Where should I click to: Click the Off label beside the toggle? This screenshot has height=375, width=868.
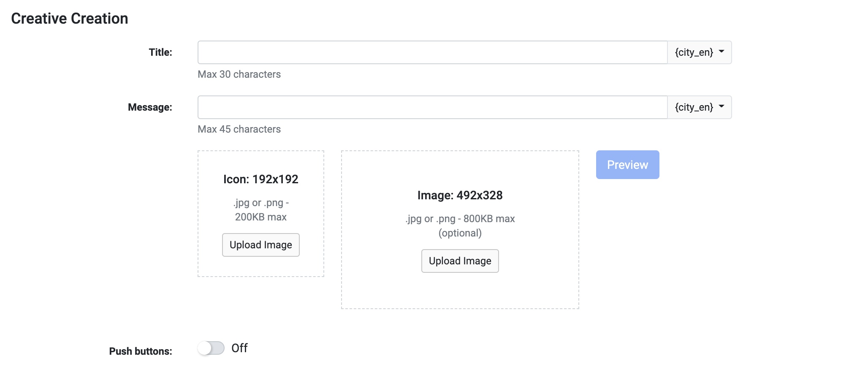pos(239,348)
